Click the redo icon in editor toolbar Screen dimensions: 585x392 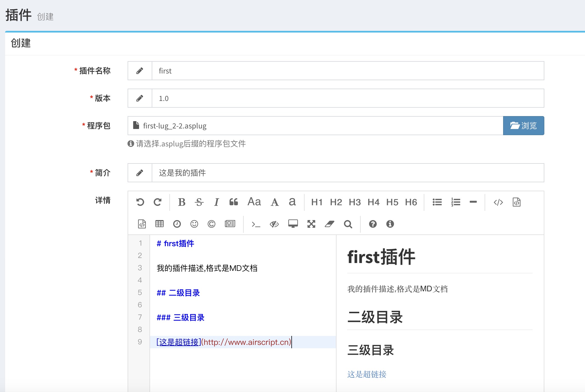[x=158, y=202]
